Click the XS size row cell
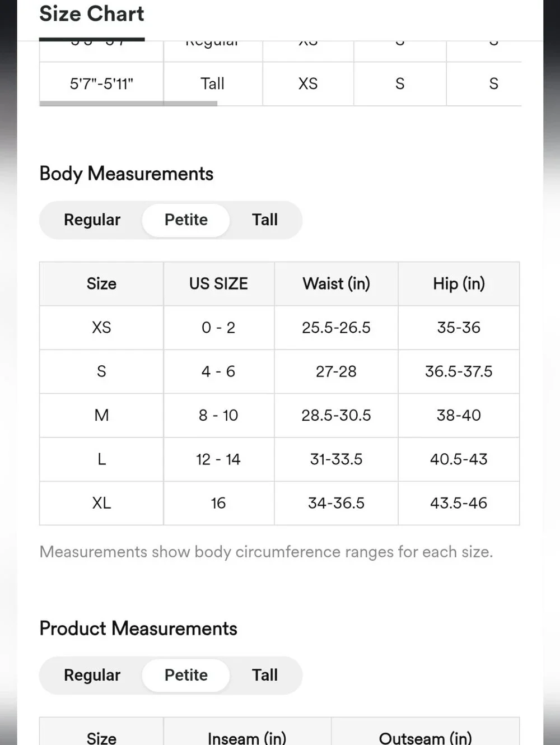This screenshot has height=745, width=560. [101, 328]
